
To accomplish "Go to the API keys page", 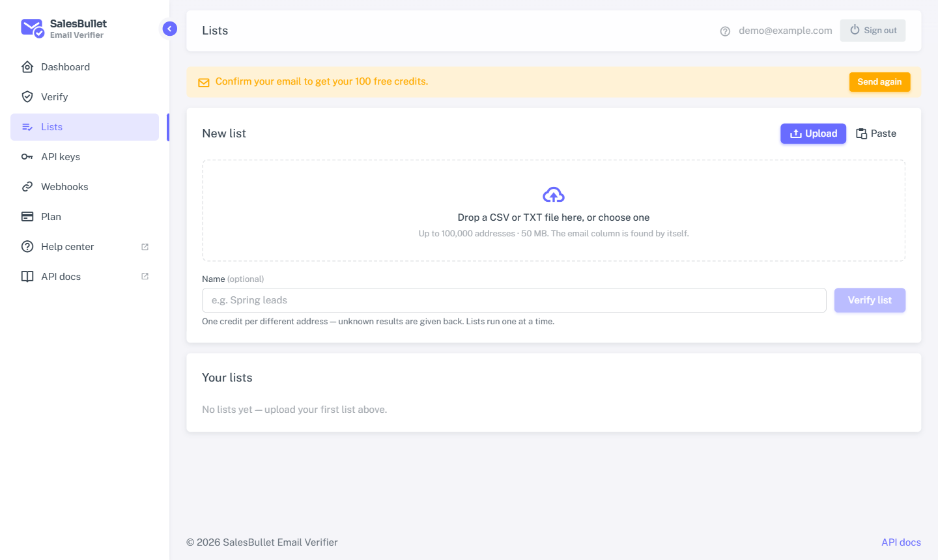I will point(85,157).
